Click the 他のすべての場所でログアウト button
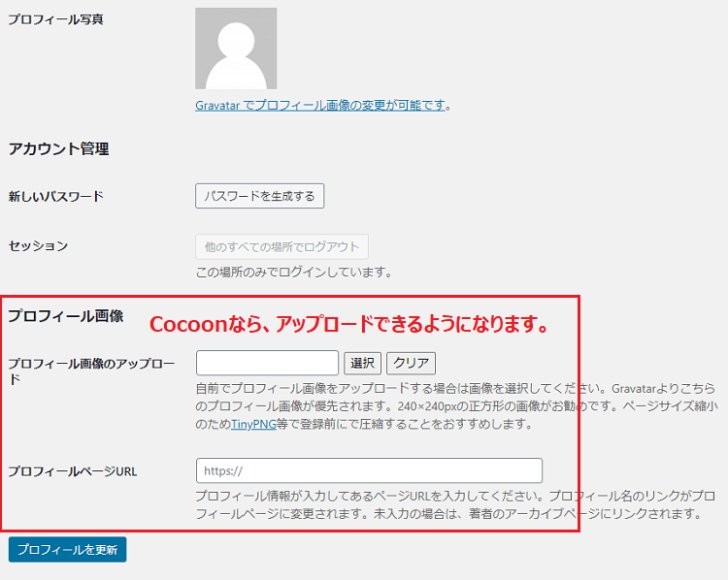This screenshot has width=728, height=580. [281, 246]
